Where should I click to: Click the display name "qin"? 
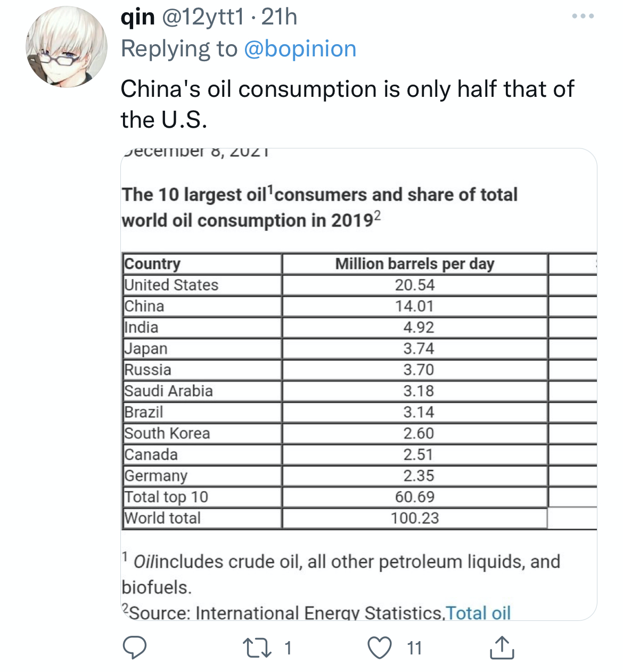point(138,17)
